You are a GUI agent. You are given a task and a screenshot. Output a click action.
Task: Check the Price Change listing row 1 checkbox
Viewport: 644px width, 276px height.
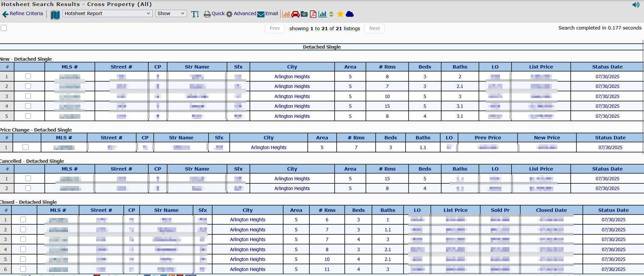click(26, 147)
